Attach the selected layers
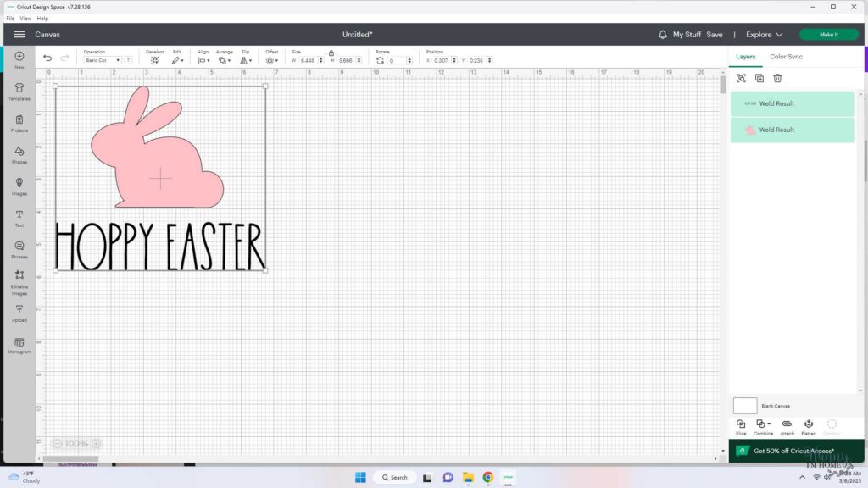868x488 pixels. tap(787, 427)
